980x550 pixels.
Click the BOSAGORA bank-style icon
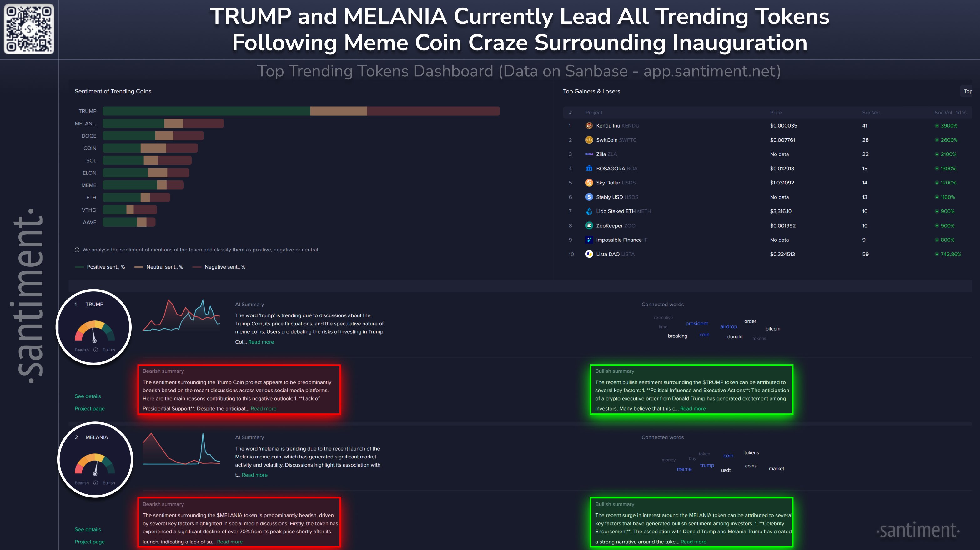589,168
